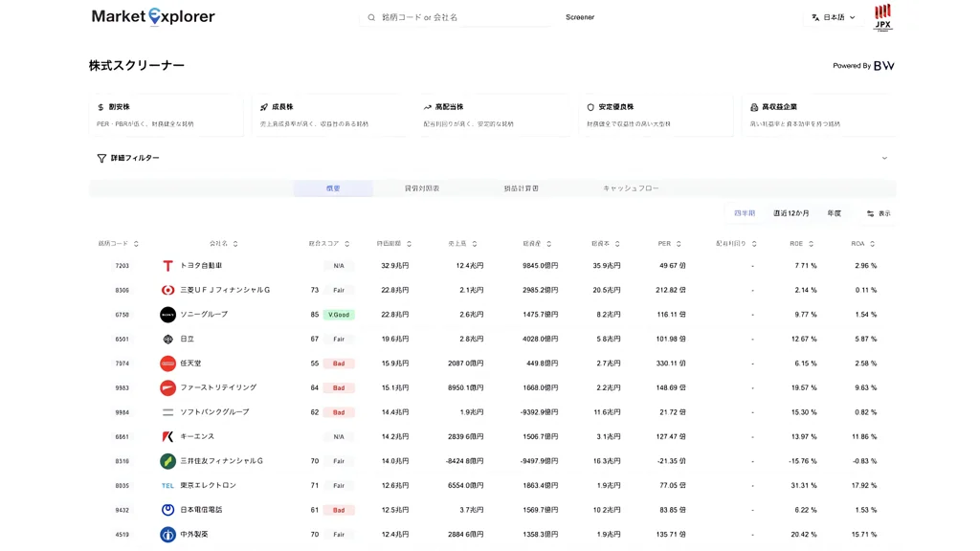Select the 高配当株 preset card
Screen dimensions: 980x551
[x=493, y=115]
